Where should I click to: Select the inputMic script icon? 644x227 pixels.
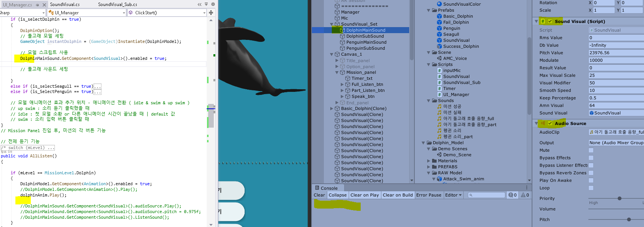[x=439, y=70]
